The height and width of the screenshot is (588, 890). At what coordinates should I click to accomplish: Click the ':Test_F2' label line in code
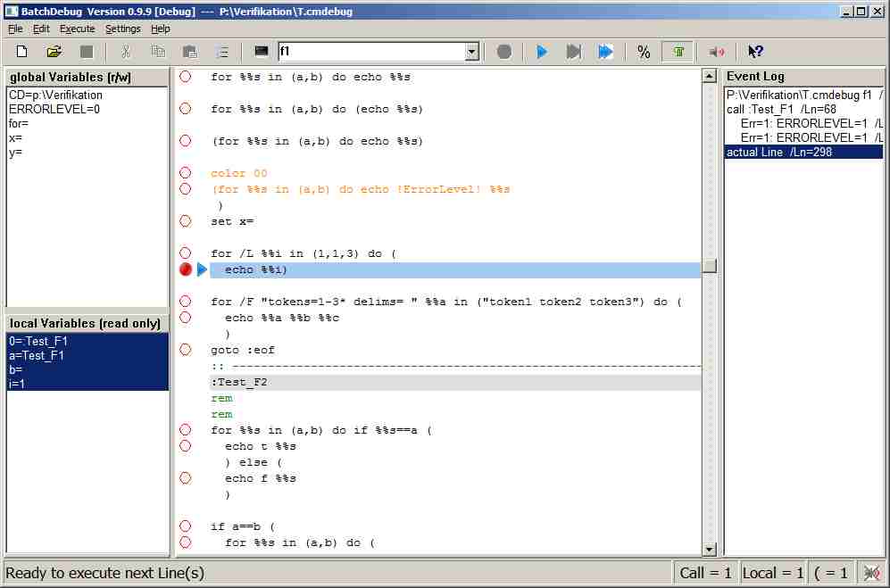(455, 382)
